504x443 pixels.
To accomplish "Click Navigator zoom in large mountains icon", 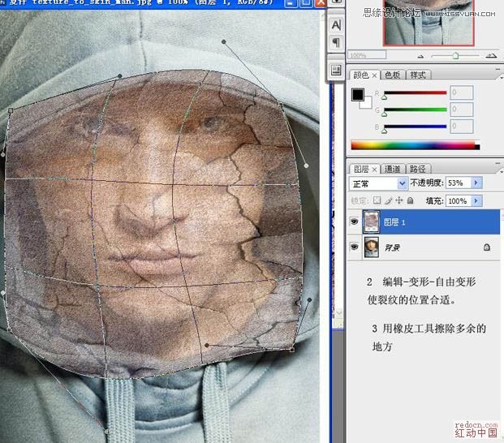I will (491, 56).
